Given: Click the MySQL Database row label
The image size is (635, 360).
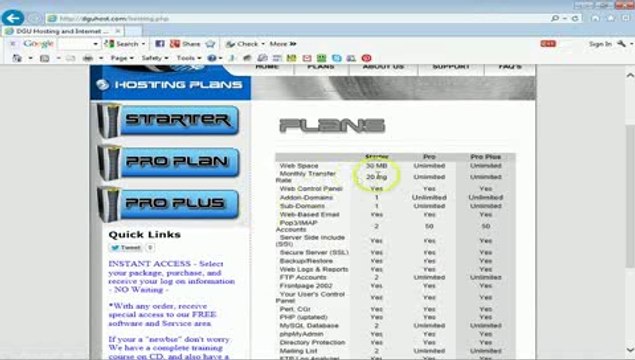Looking at the screenshot, I should pos(309,326).
